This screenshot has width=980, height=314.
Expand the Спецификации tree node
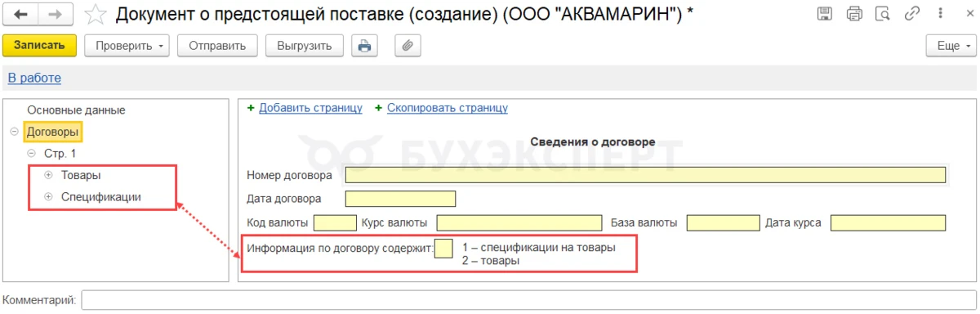click(x=48, y=196)
